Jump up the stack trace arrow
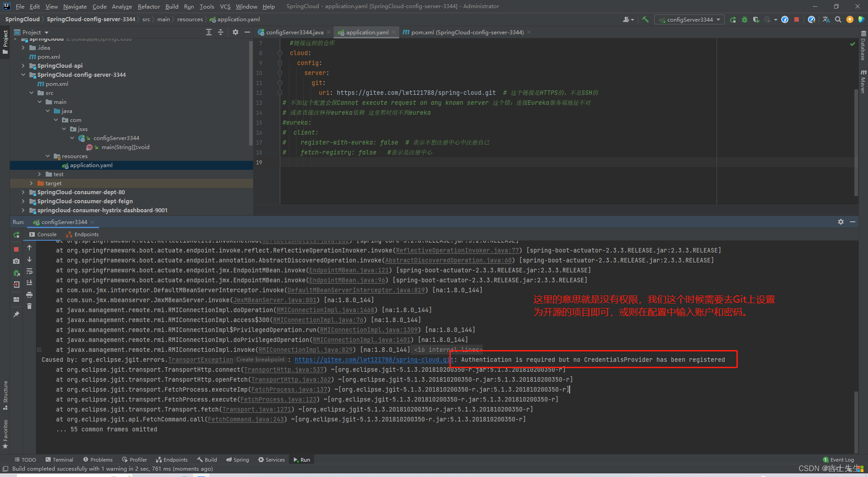 29,248
